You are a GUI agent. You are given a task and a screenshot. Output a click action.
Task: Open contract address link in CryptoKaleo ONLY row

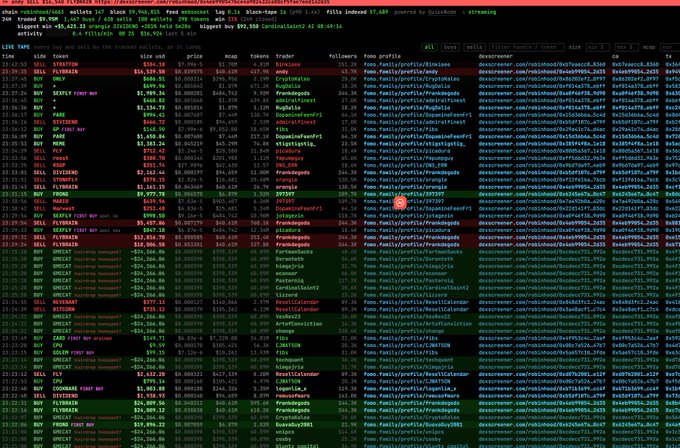[x=635, y=79]
